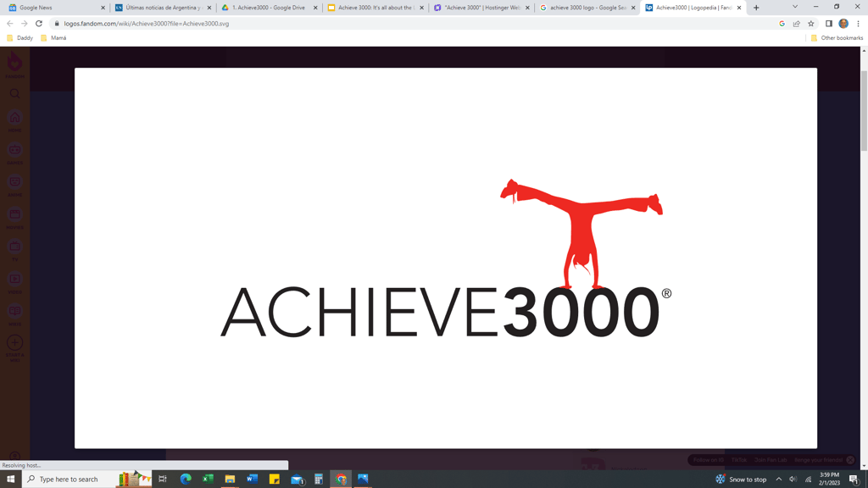Go to Fandom Home in sidebar
This screenshot has height=488, width=868.
15,121
